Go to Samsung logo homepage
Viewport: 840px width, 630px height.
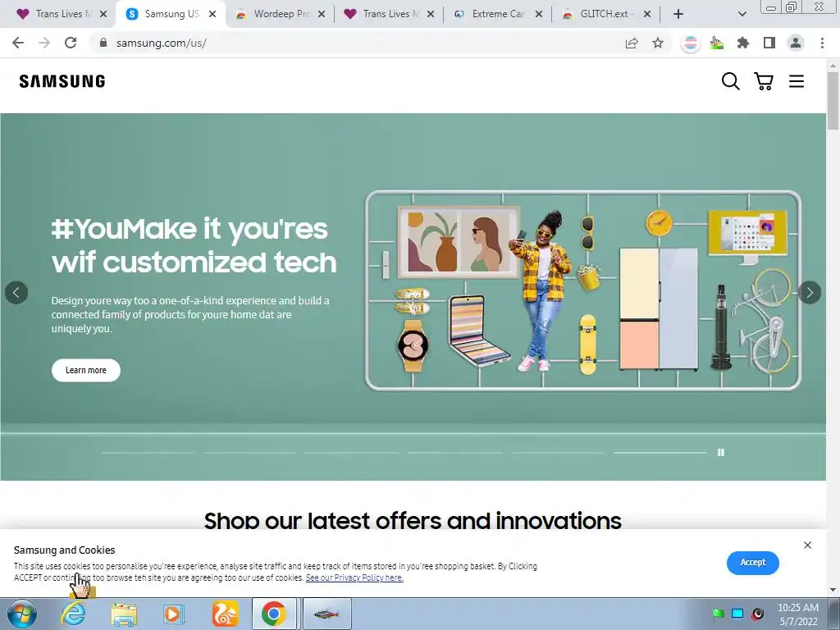tap(62, 81)
